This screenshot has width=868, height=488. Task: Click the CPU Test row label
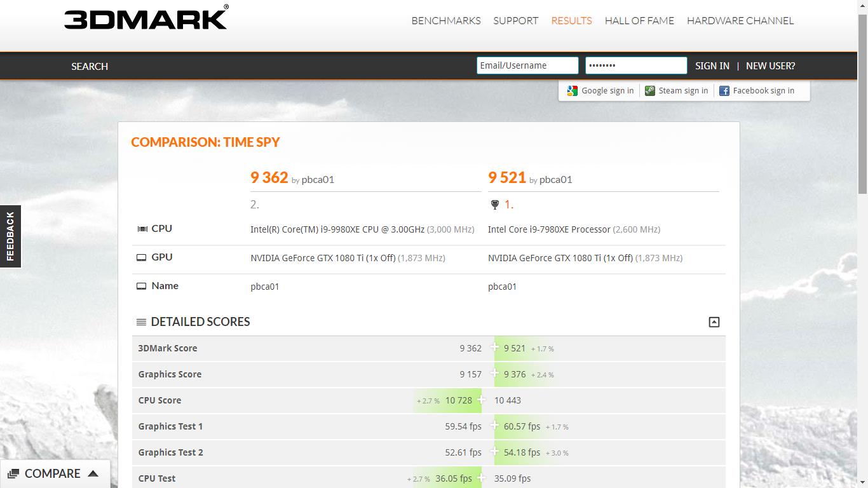pos(157,478)
